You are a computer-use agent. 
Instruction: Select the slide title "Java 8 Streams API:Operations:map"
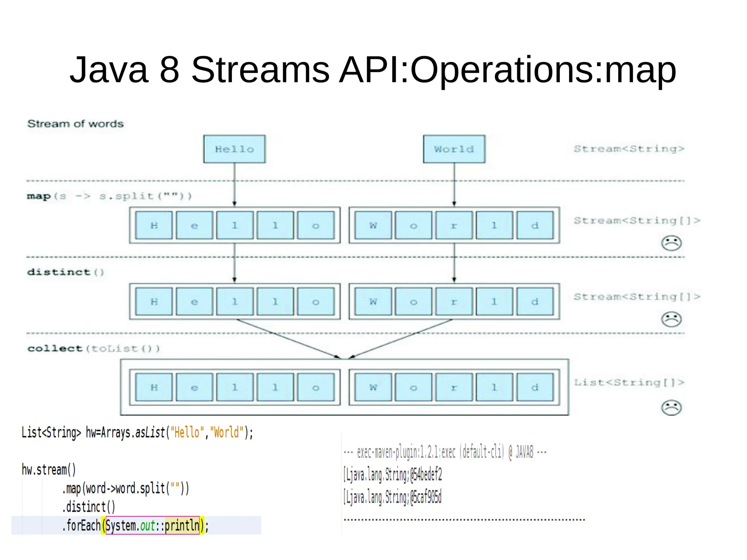(x=373, y=70)
